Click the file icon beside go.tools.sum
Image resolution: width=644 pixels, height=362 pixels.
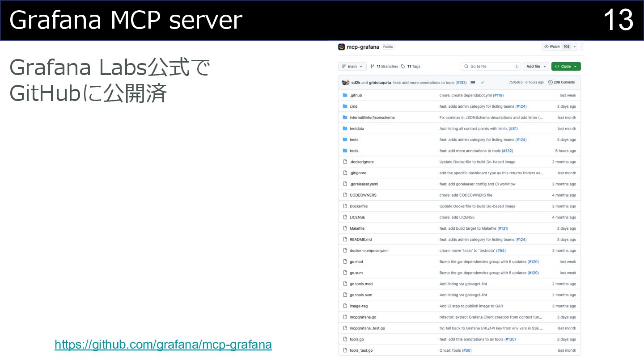point(345,295)
